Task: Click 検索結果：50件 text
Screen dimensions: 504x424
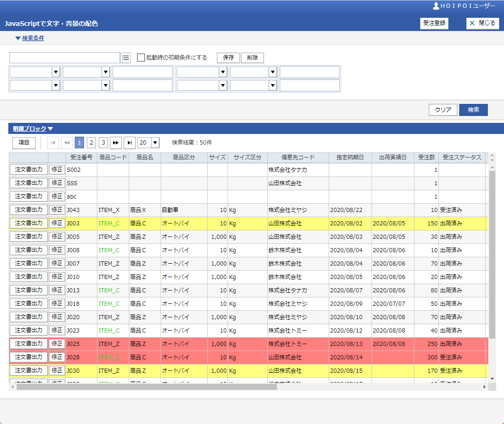Action: pyautogui.click(x=192, y=143)
